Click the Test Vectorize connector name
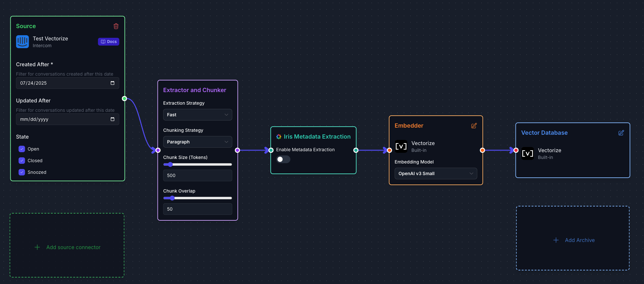The width and height of the screenshot is (644, 284). click(50, 38)
